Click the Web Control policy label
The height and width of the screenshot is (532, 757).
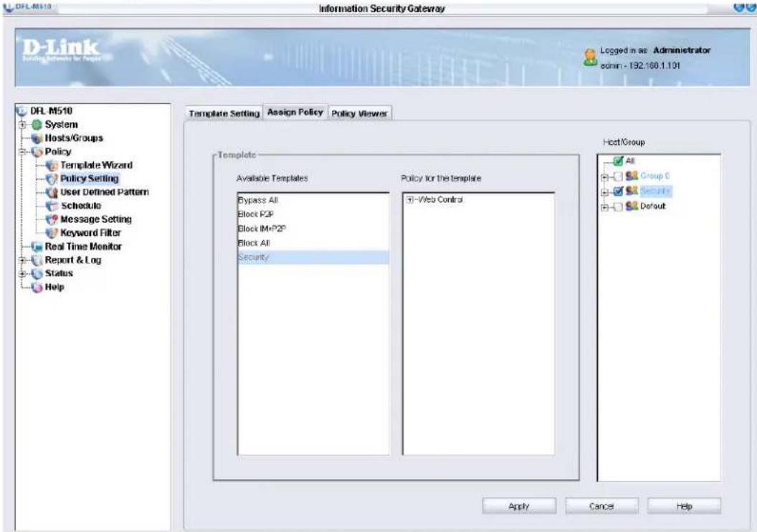point(440,199)
